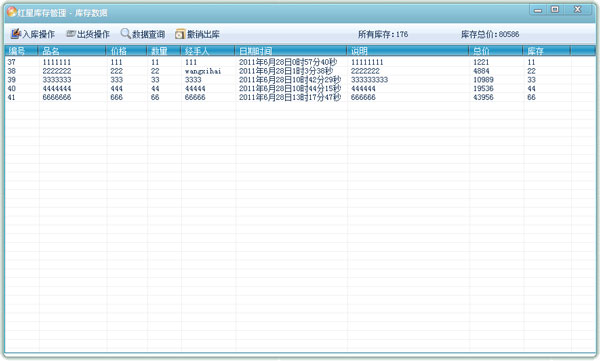This screenshot has width=600, height=361.
Task: Select row 39 named 3333333
Action: point(300,80)
